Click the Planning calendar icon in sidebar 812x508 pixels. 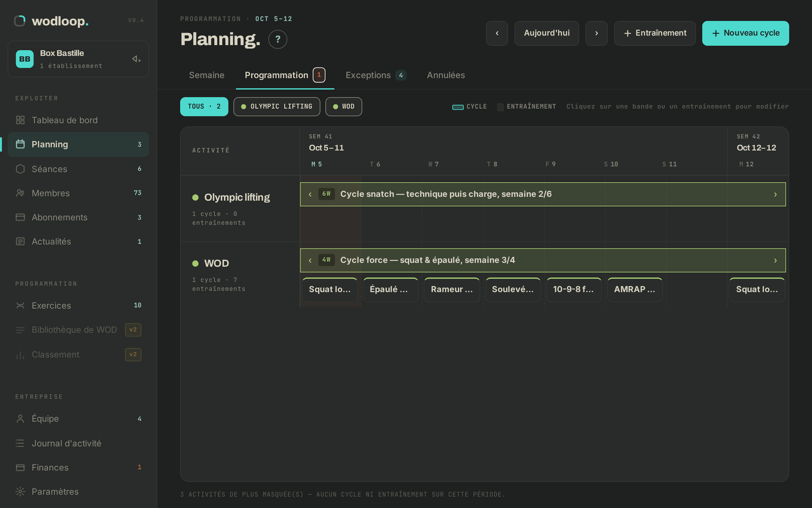point(20,144)
